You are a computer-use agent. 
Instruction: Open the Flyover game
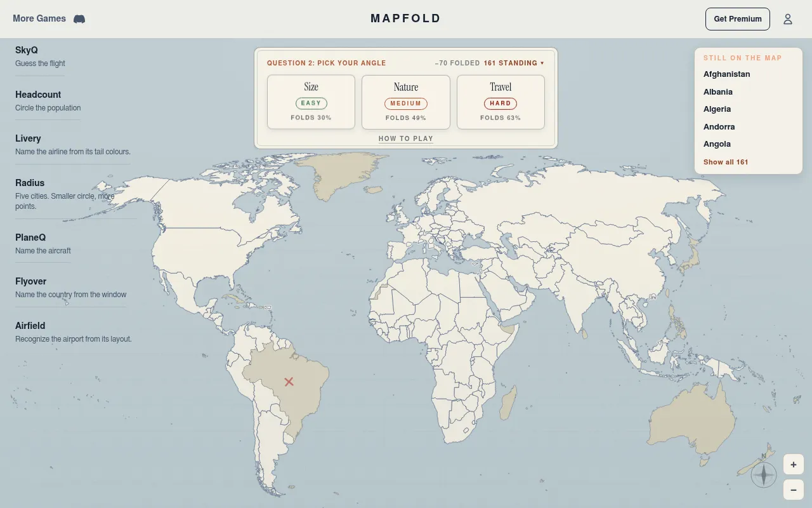point(71,288)
